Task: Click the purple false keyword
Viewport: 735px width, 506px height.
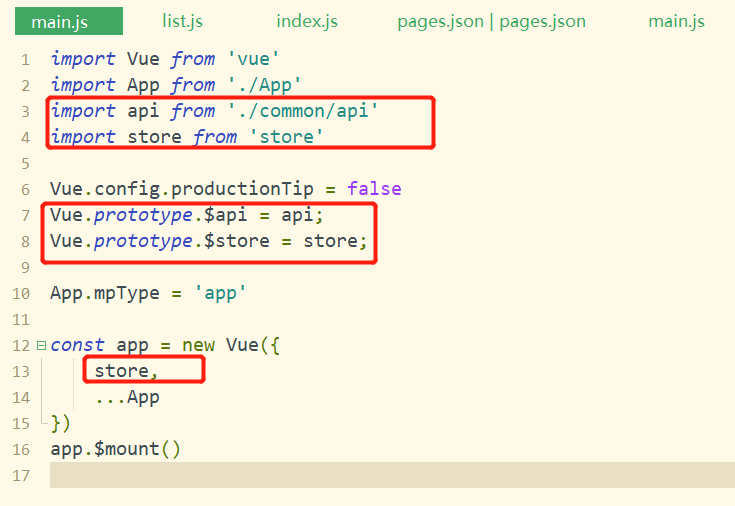Action: click(x=374, y=189)
